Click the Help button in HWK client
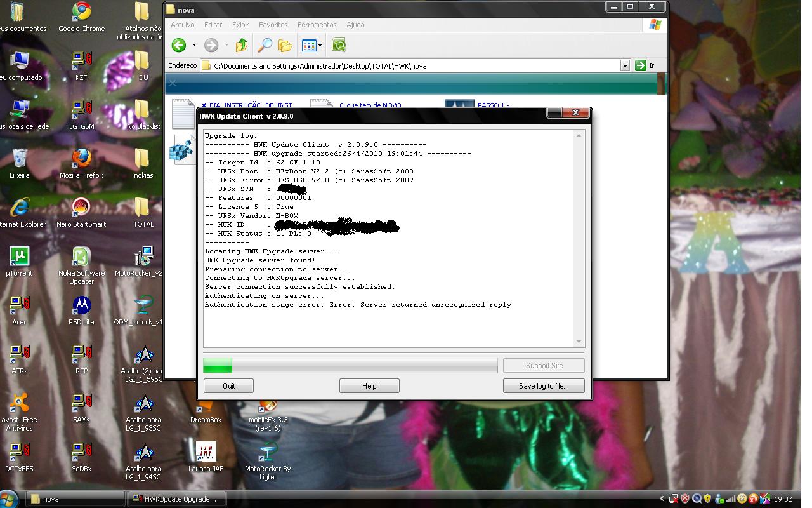 pyautogui.click(x=369, y=385)
